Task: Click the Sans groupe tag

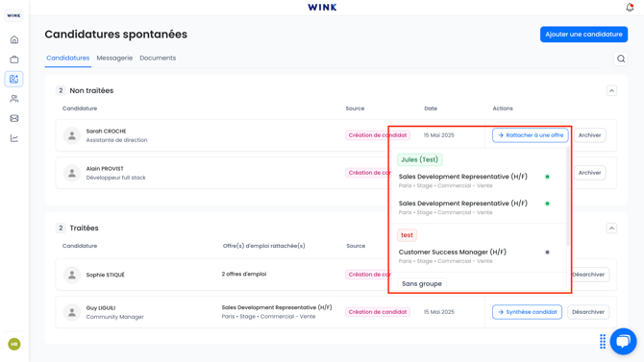Action: [x=422, y=284]
